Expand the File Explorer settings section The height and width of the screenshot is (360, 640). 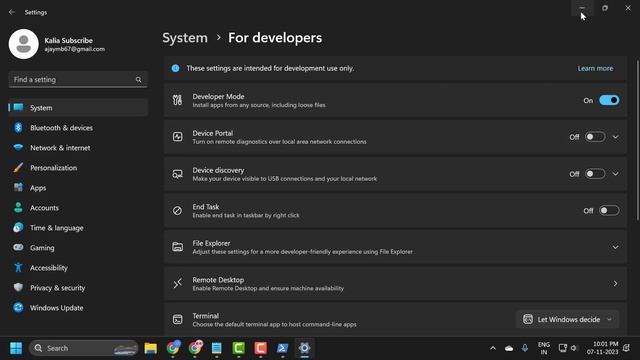(x=615, y=247)
